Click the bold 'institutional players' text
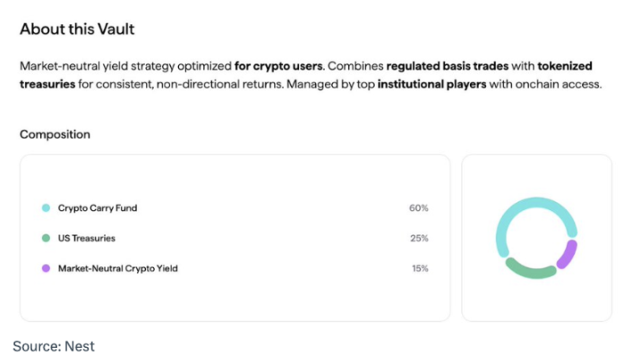Viewport: 632px width, 364px height. click(431, 84)
